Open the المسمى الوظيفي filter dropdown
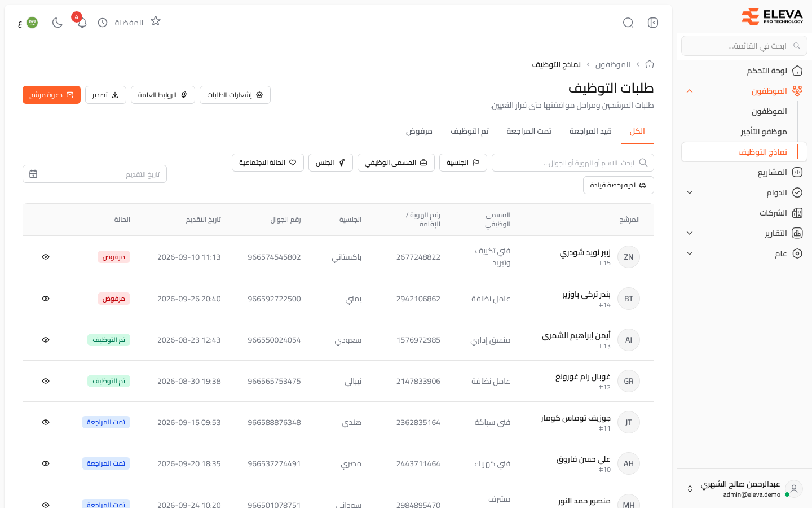The width and height of the screenshot is (812, 508). pos(396,163)
